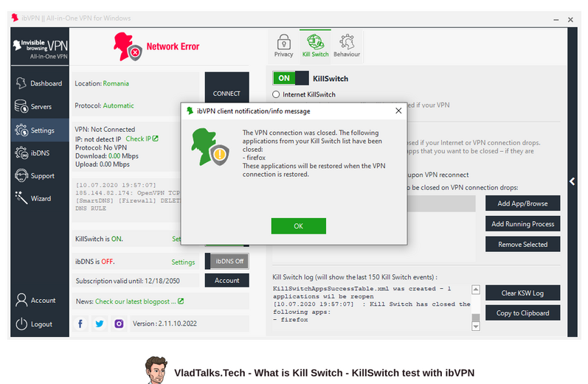
Task: Click the Kill Switch log scroll-up arrow
Action: (476, 289)
